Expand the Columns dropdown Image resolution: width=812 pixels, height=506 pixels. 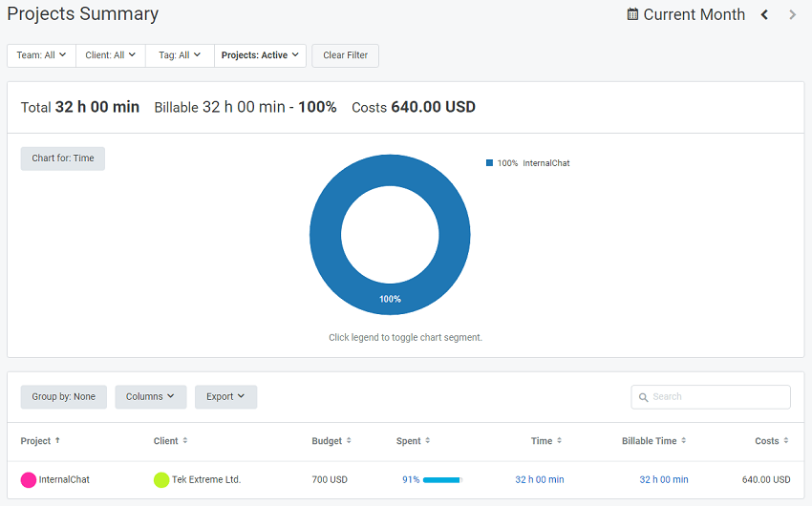(151, 397)
